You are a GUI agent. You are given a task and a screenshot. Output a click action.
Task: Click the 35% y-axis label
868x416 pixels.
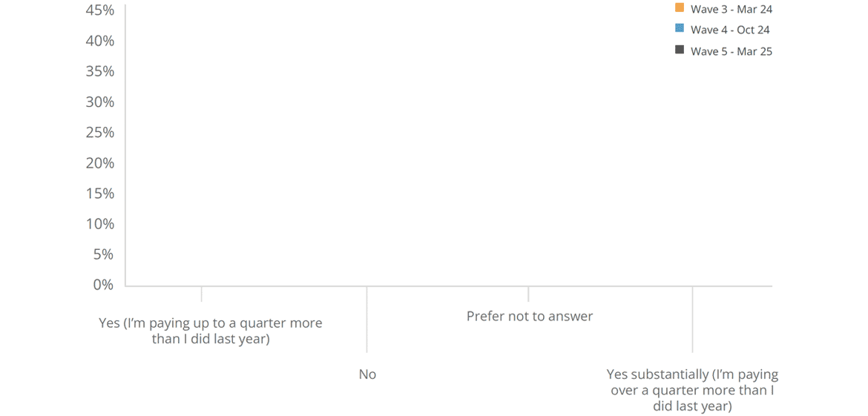pos(100,71)
